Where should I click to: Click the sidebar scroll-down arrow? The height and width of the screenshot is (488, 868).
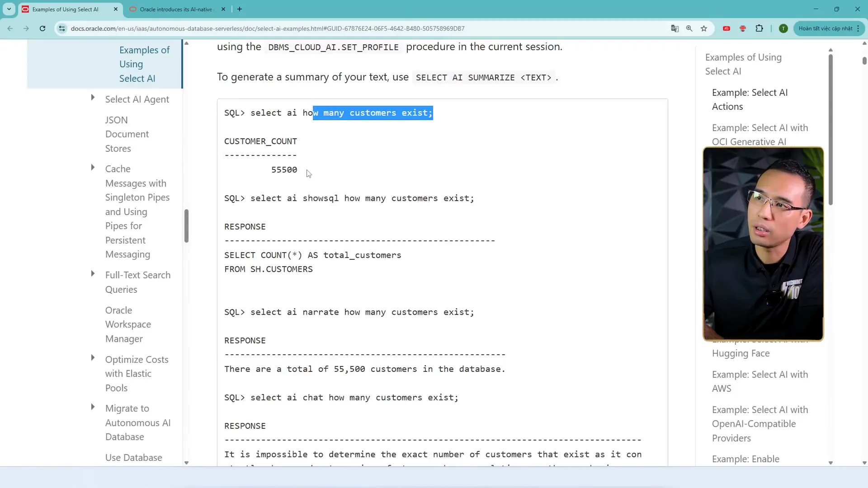pyautogui.click(x=186, y=463)
